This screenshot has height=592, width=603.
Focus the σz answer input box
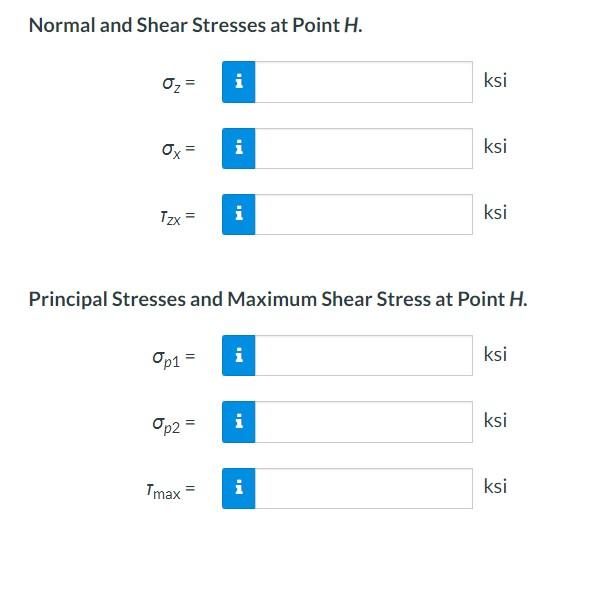pyautogui.click(x=364, y=82)
